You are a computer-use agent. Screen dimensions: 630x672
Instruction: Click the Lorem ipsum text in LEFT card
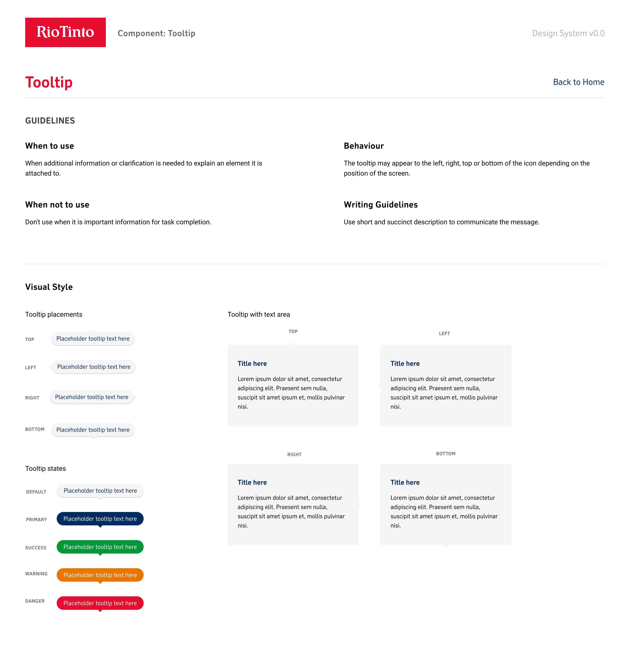pyautogui.click(x=444, y=393)
